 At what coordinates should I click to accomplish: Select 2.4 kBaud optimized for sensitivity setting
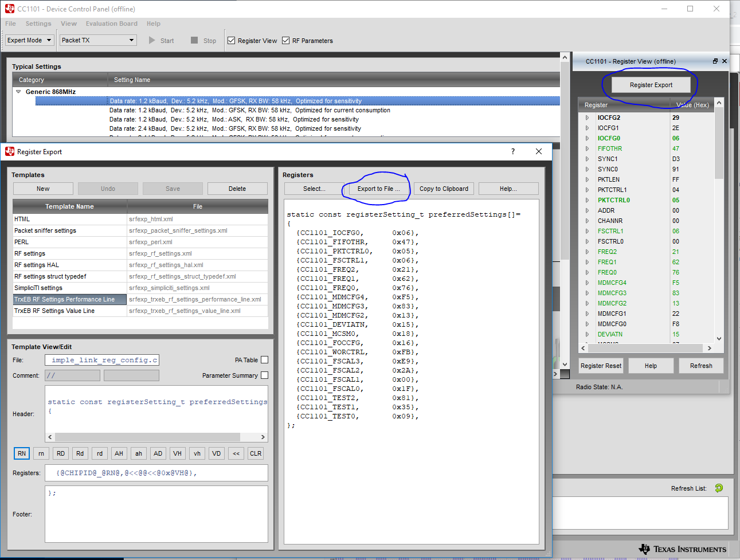[235, 128]
